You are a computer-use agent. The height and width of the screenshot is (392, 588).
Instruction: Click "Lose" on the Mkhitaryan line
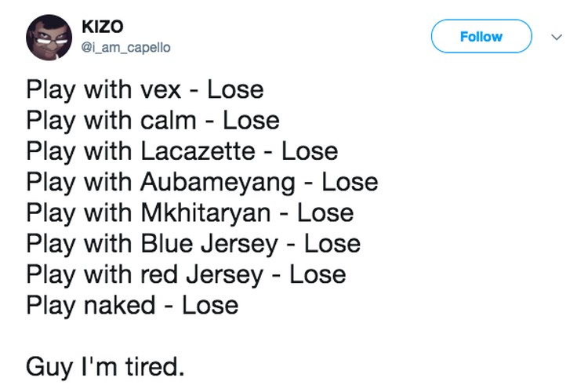325,212
